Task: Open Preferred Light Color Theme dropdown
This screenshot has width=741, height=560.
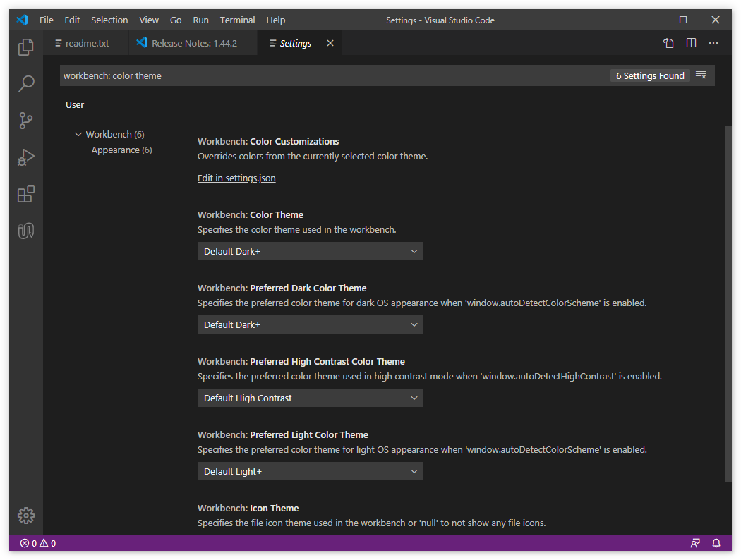Action: [310, 471]
